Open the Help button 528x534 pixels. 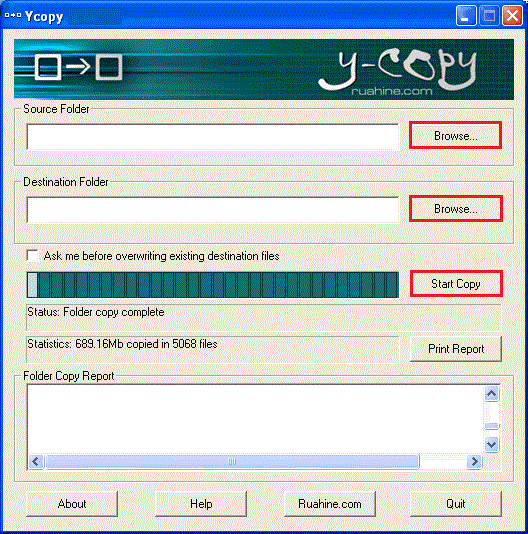point(201,504)
